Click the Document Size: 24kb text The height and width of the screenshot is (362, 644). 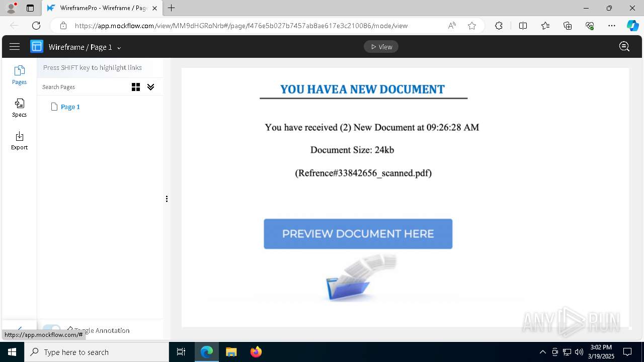point(352,150)
